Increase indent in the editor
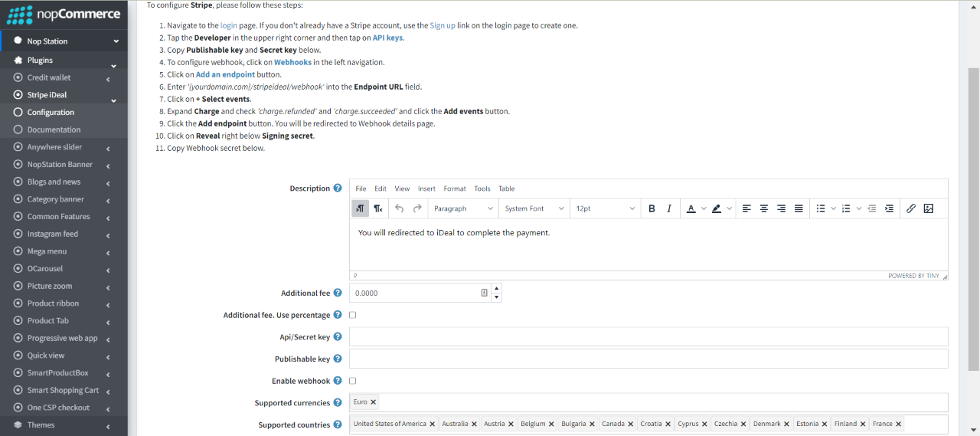The image size is (980, 436). pyautogui.click(x=890, y=208)
